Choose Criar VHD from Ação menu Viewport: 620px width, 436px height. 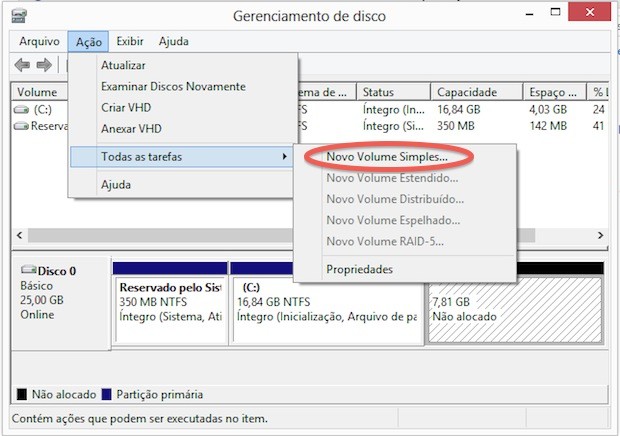(x=125, y=108)
